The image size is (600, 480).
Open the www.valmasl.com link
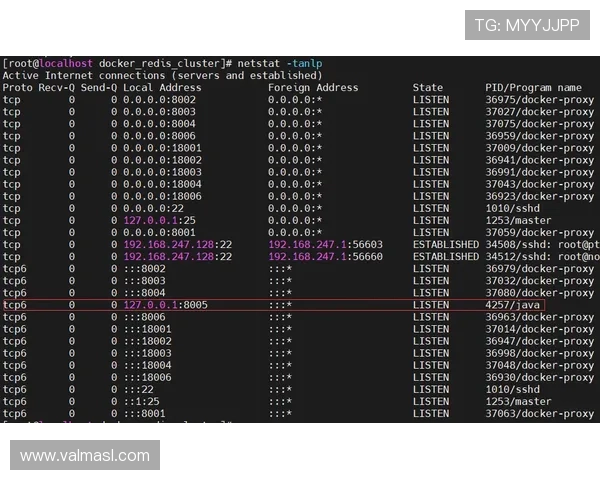[85, 456]
